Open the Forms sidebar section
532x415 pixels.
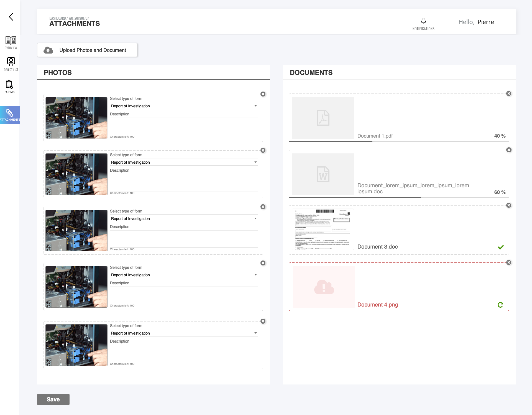[9, 87]
